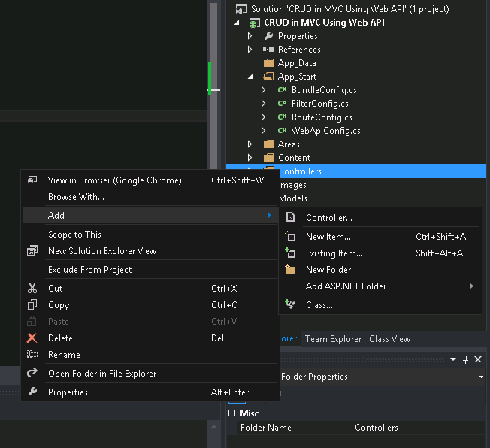The image size is (490, 448).
Task: Click the Copy icon in context menu
Action: [32, 304]
